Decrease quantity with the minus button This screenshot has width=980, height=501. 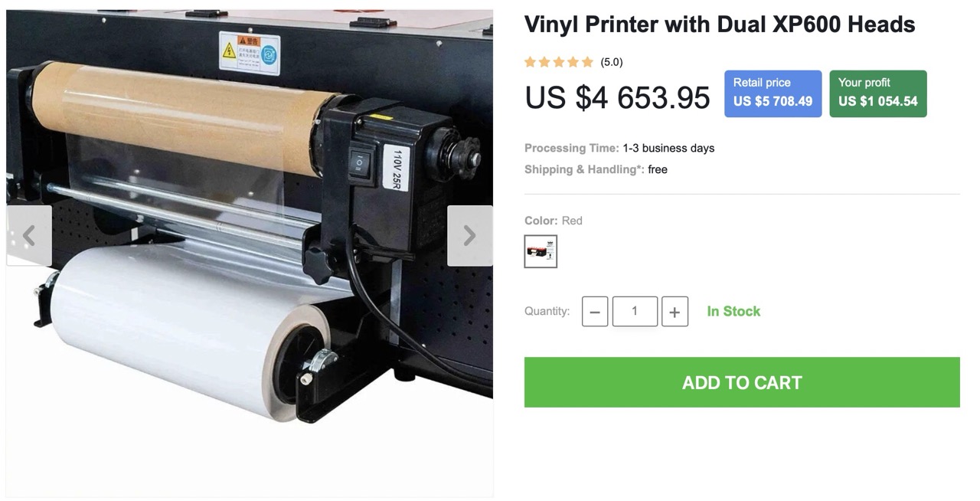595,312
